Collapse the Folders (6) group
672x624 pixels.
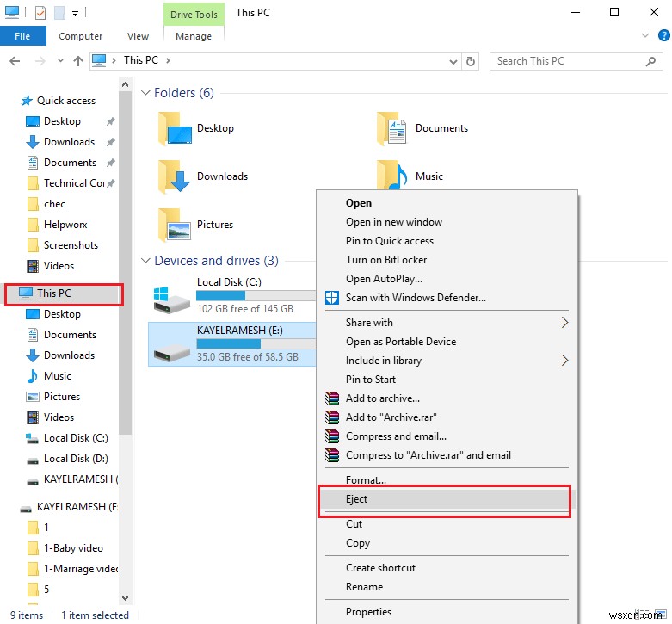[145, 93]
